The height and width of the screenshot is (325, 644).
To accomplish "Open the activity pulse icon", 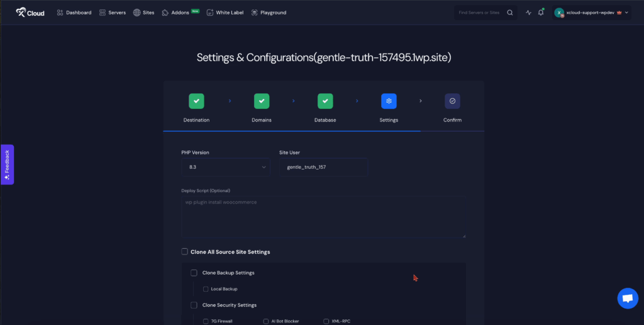I will [x=528, y=13].
